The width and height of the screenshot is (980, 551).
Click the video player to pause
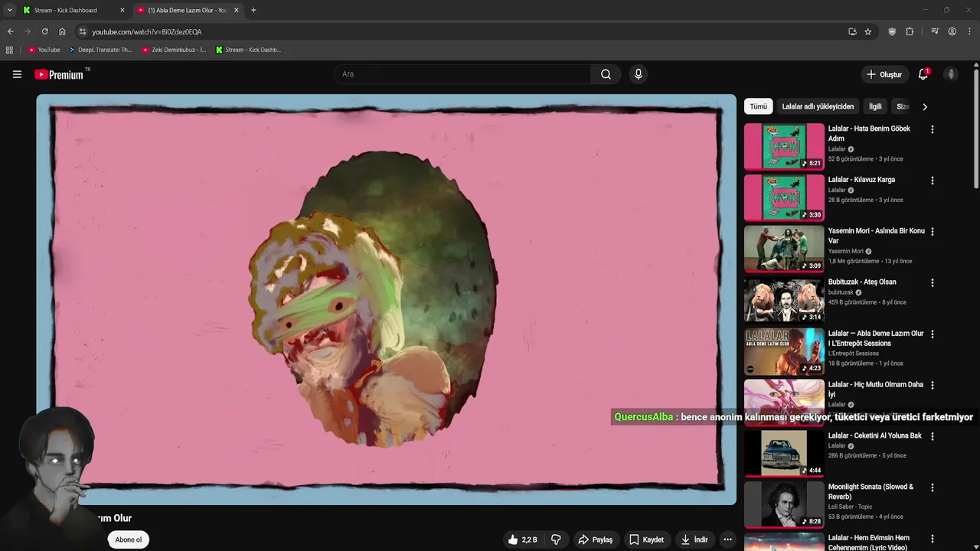(x=386, y=299)
